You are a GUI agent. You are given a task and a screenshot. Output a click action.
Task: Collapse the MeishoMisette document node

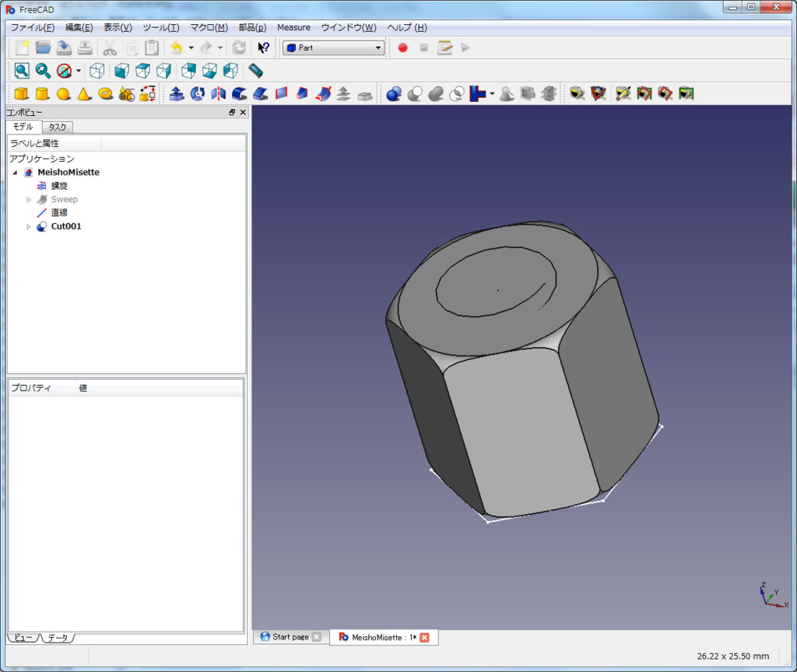pos(16,173)
